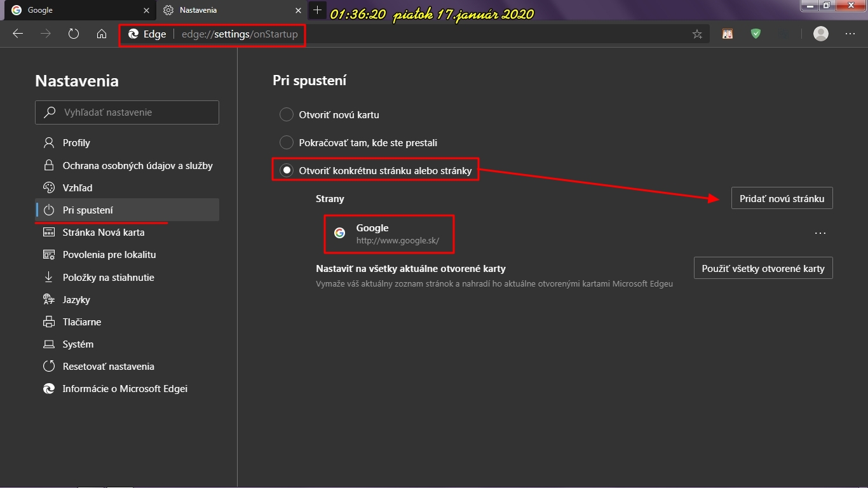Open Profily settings
The width and height of the screenshot is (868, 488).
click(x=127, y=143)
